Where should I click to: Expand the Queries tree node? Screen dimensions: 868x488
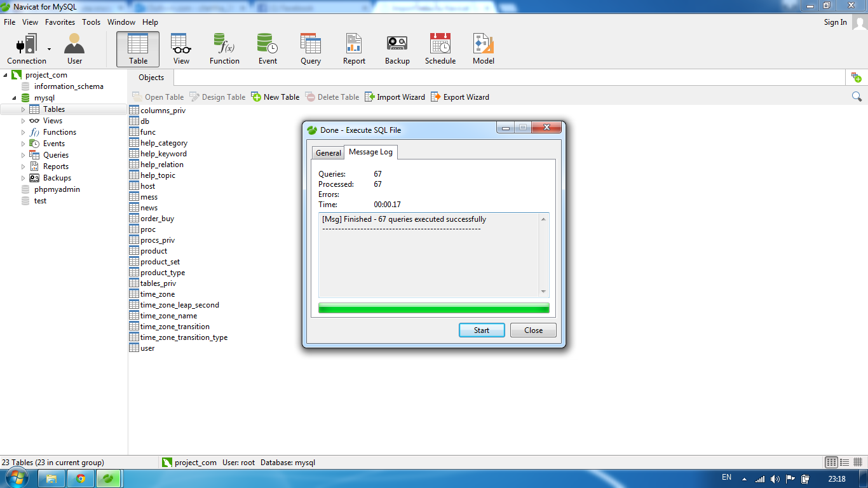(x=24, y=155)
